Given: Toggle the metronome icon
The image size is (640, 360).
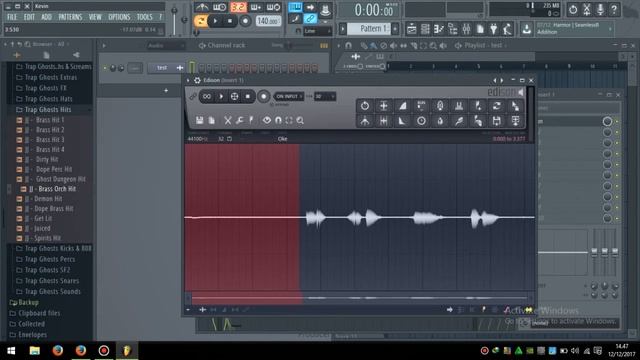Looking at the screenshot, I should (202, 7).
